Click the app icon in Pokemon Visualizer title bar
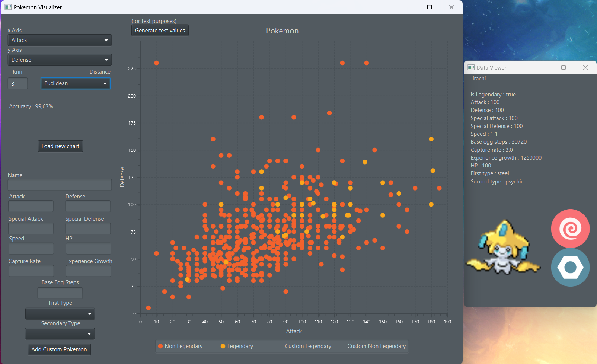This screenshot has width=597, height=364. coord(8,7)
